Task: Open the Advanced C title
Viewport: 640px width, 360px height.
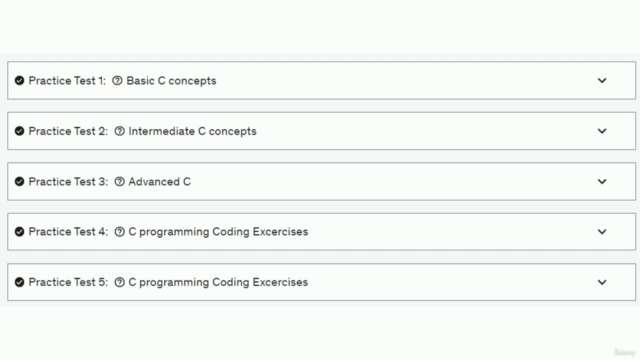Action: coord(159,182)
